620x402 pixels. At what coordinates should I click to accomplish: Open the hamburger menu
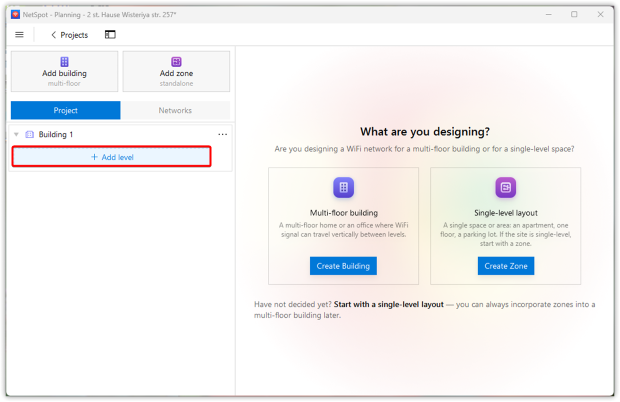coord(19,35)
